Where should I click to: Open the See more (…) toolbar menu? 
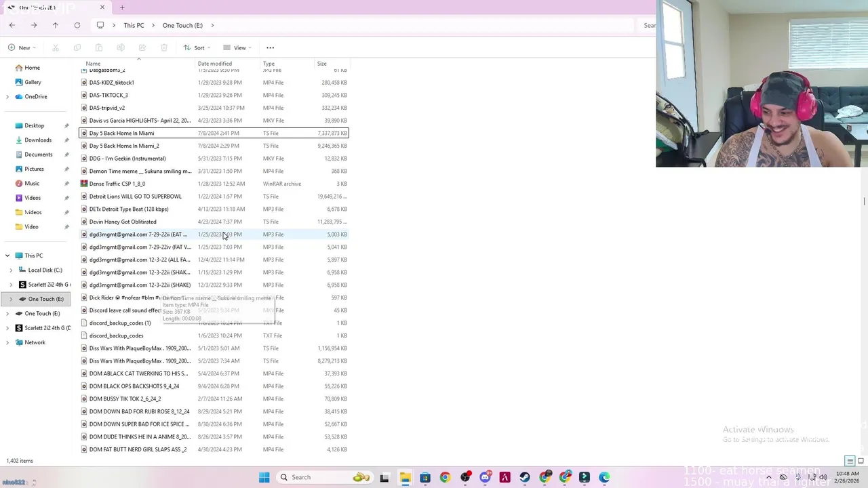(x=270, y=47)
